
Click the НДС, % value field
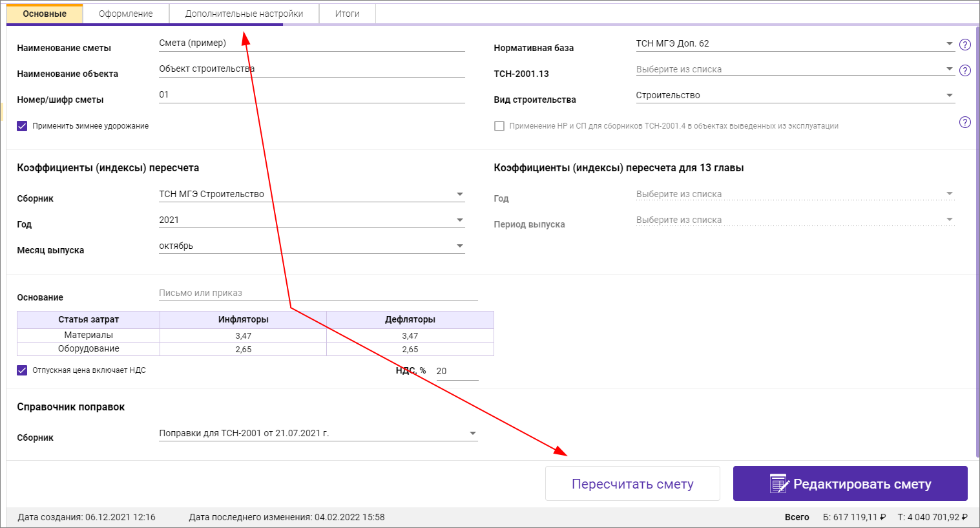click(x=457, y=371)
